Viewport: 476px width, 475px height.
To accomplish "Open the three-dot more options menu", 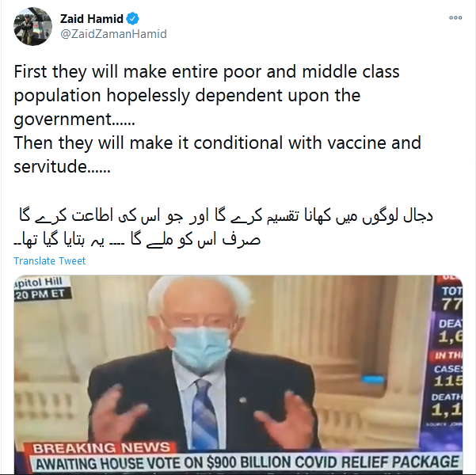I will [455, 18].
